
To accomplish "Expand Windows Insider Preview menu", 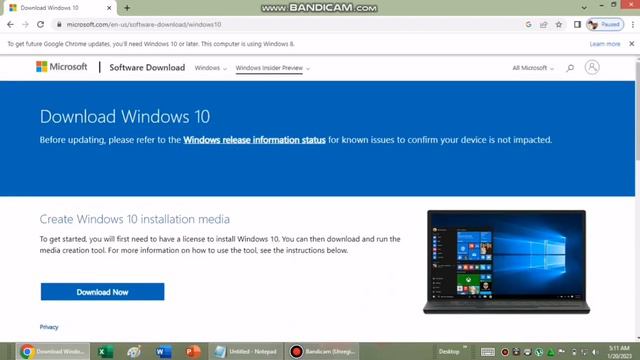I will pyautogui.click(x=272, y=68).
